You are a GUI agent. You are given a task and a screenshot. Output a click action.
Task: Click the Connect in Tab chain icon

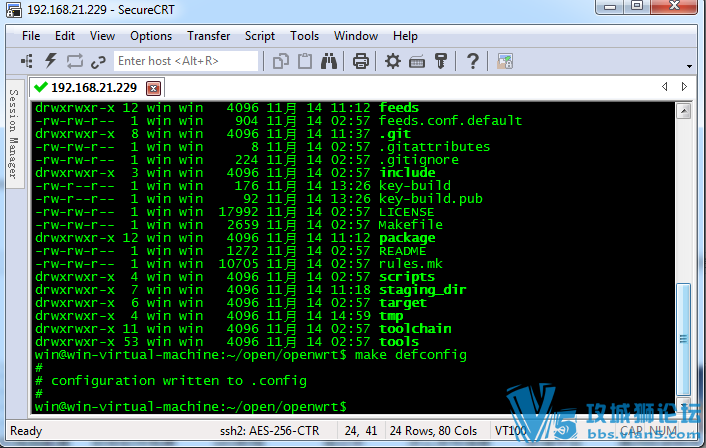point(98,62)
